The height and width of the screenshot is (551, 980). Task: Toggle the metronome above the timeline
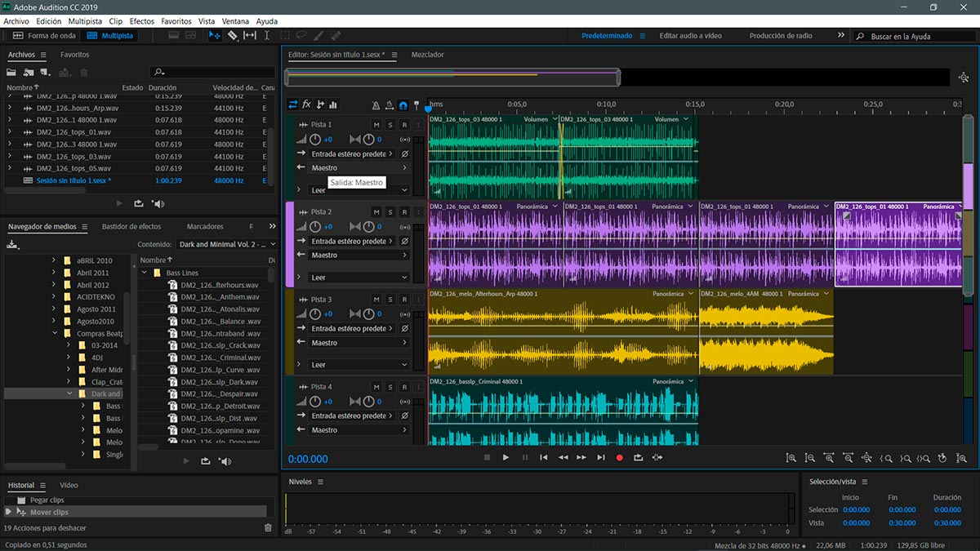[x=375, y=104]
